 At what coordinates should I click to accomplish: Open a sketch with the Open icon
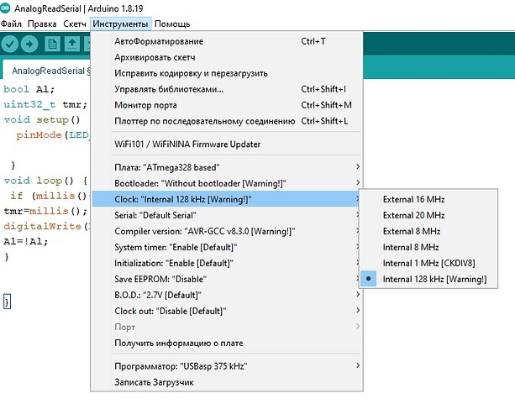point(72,44)
